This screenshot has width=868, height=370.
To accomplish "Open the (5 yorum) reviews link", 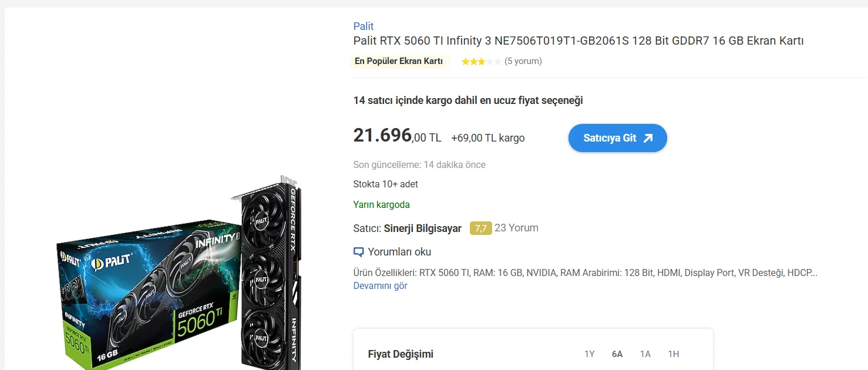I will click(523, 61).
